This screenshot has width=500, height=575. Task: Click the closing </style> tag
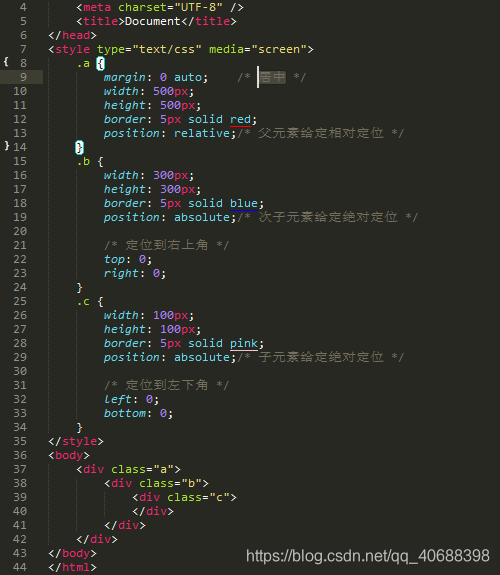pyautogui.click(x=76, y=441)
